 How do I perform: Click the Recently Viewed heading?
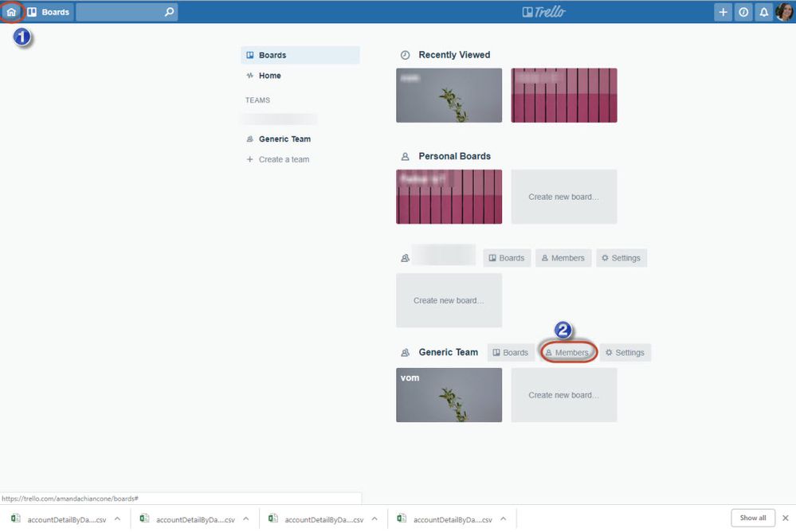(x=454, y=55)
